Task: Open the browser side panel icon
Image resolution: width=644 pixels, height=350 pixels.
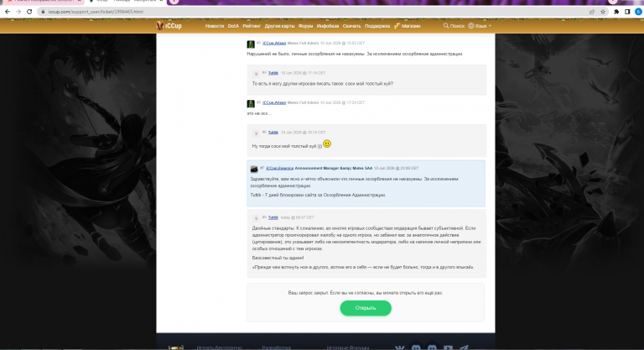Action: coord(627,12)
